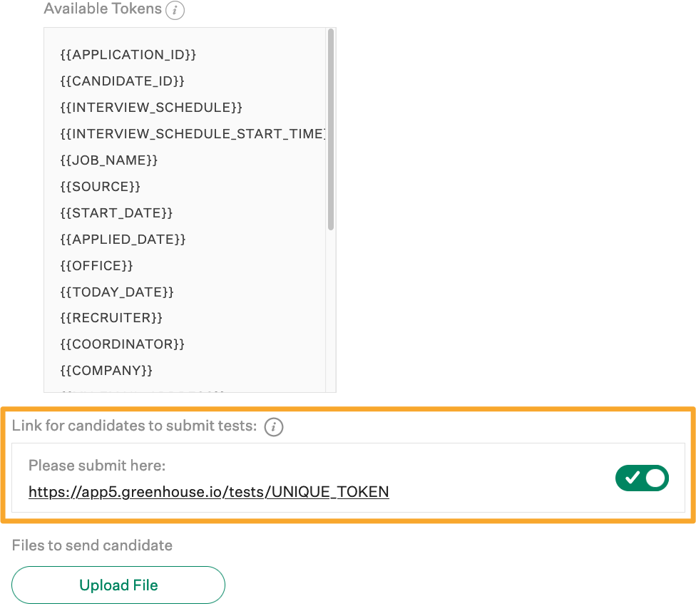Screen dimensions: 696x616
Task: Open the https://app5.greenhouse.io/tests/UNIQUE_TOKEN link
Action: coord(208,492)
